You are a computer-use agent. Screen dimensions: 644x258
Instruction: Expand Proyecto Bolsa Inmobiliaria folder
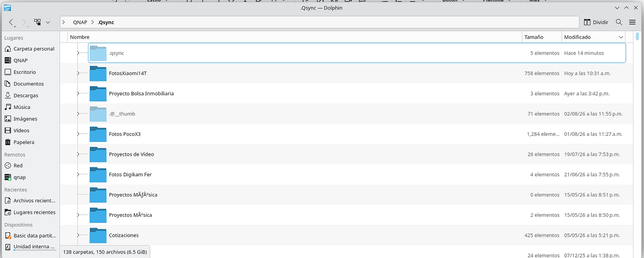[x=78, y=93]
